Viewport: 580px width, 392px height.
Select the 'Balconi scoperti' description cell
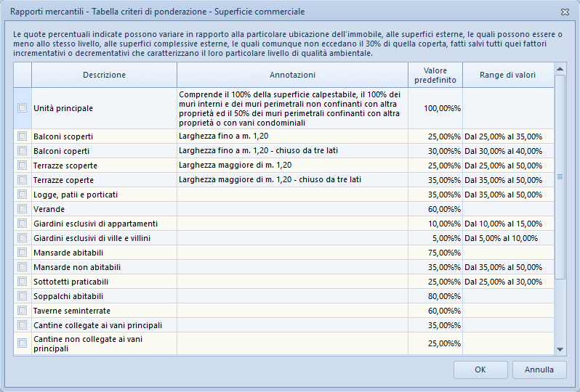105,136
